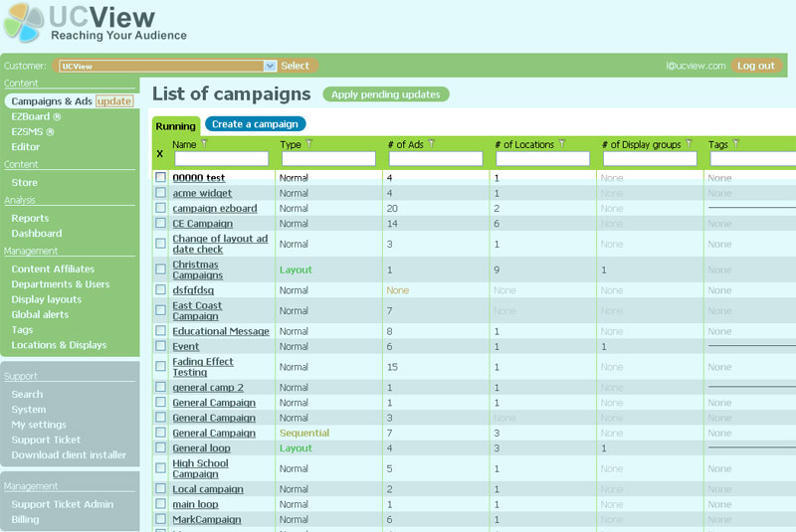Click filter icon for # of Display groups
Viewport: 796px width, 532px height.
click(x=689, y=144)
